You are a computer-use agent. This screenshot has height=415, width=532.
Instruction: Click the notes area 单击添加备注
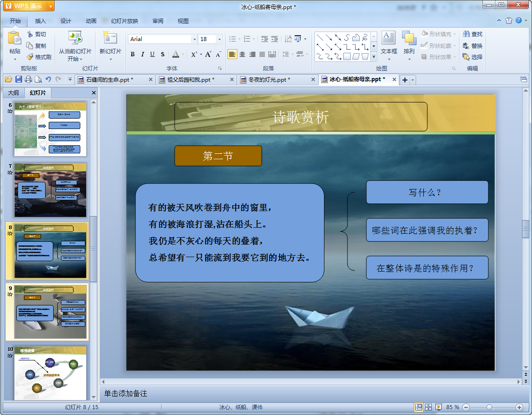[x=125, y=394]
